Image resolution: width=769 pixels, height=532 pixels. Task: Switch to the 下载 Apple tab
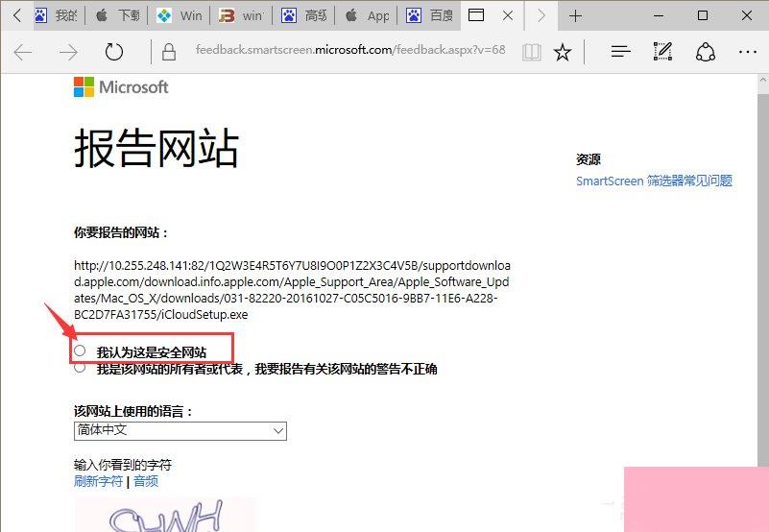point(119,15)
